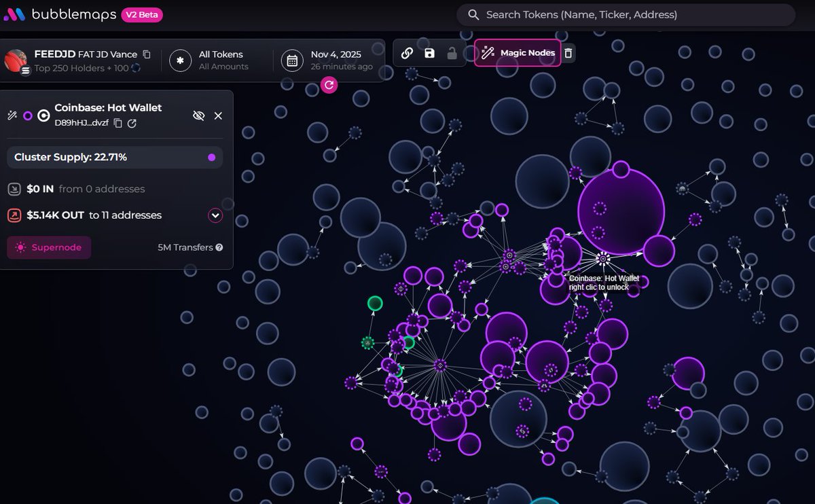Hide the Coinbase Hot Wallet node
This screenshot has height=504, width=815.
coord(198,115)
